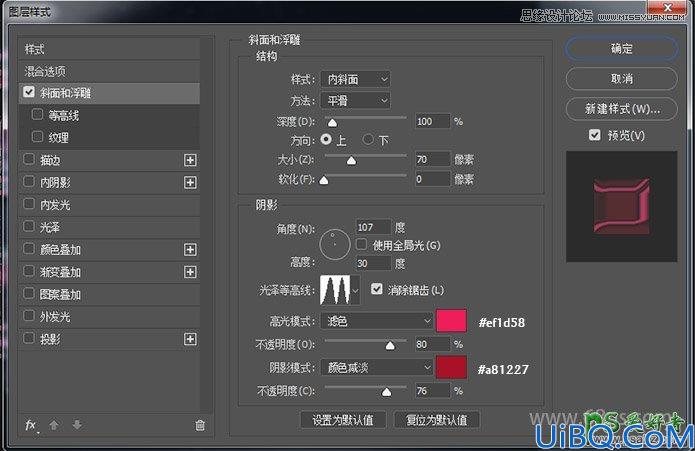Add another Stroke (描边) effect plus icon
Viewport: 695px width, 451px height.
point(190,160)
